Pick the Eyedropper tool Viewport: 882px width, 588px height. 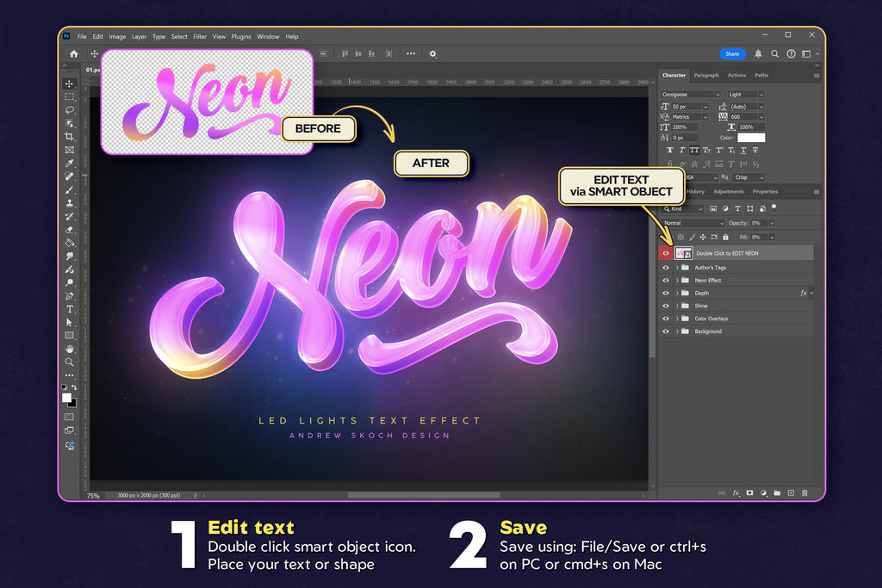70,163
